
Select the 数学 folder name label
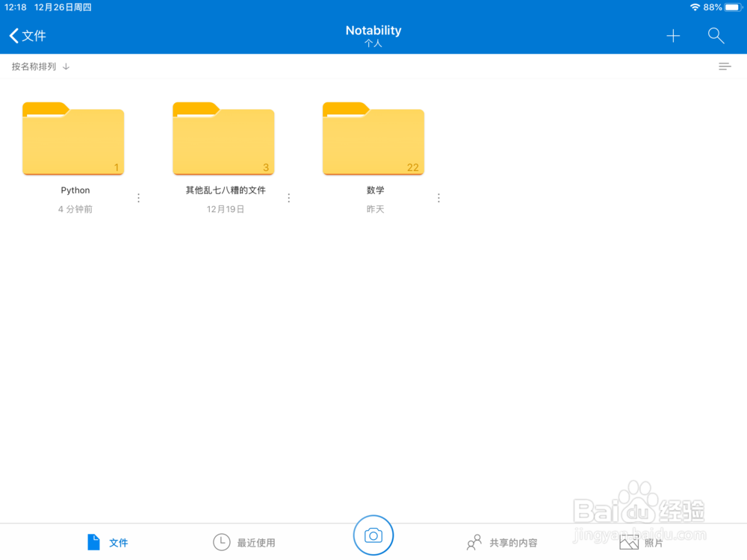coord(376,190)
